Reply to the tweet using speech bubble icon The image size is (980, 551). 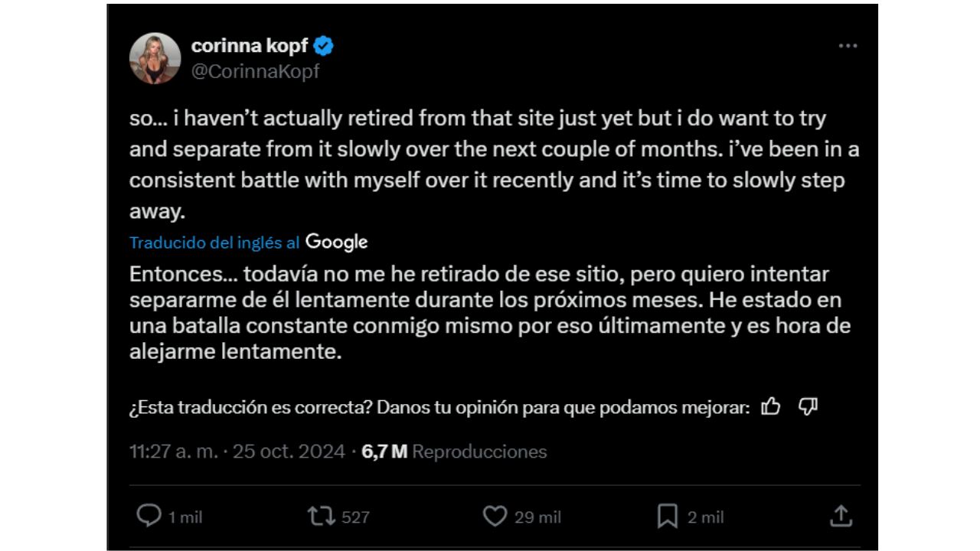[x=150, y=517]
